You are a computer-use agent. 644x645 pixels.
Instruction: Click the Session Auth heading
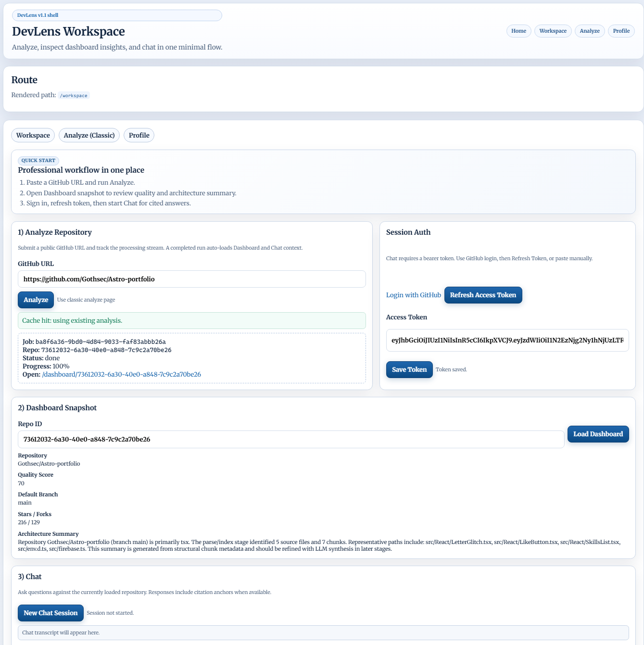[x=408, y=232]
